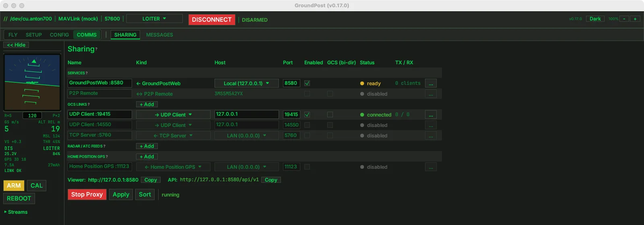Toggle the Dark theme button
This screenshot has height=225, width=644.
[x=595, y=19]
